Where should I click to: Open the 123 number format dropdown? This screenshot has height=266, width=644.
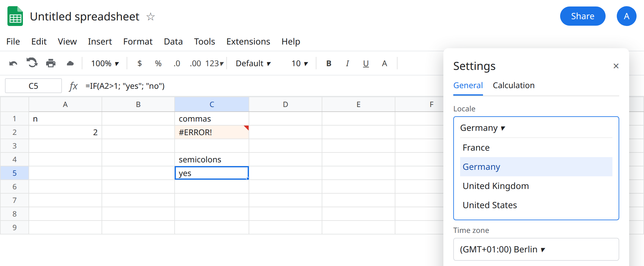point(214,63)
